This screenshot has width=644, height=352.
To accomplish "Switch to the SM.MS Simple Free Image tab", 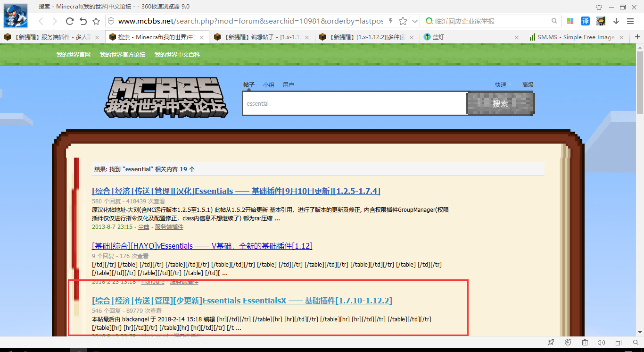I will [x=577, y=37].
